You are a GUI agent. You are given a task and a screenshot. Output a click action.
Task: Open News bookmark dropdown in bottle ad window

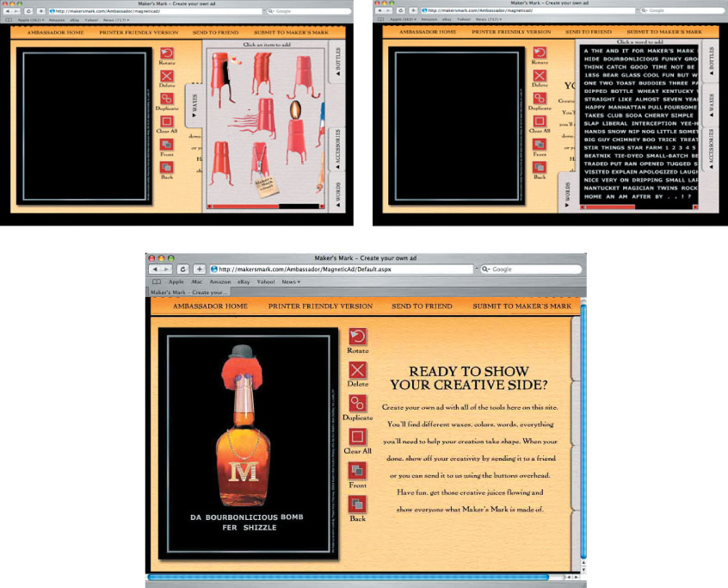(x=291, y=282)
